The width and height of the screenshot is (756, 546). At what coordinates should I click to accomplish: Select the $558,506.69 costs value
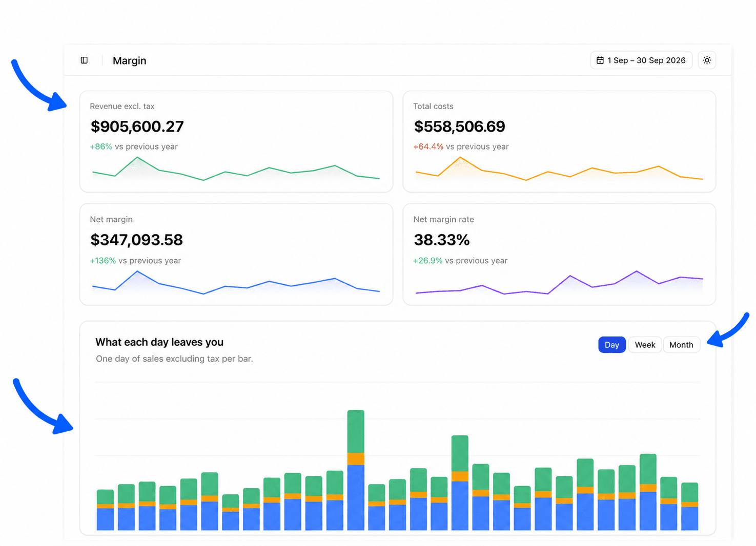pyautogui.click(x=460, y=127)
